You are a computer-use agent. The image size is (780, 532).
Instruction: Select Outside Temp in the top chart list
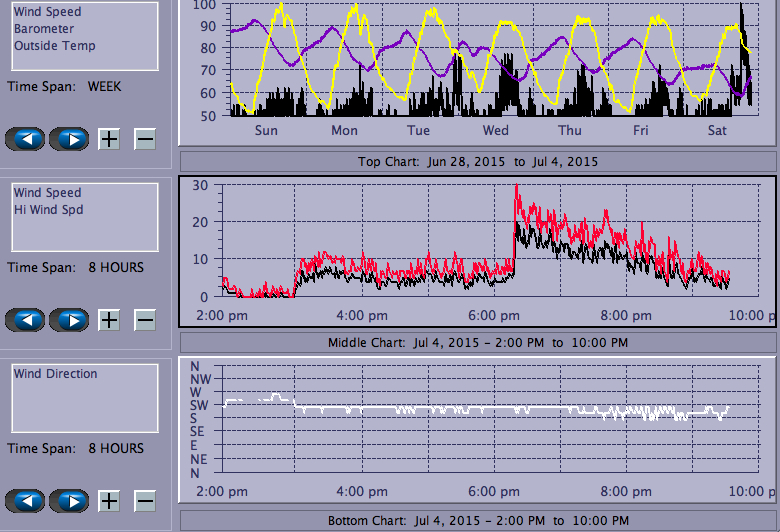[x=54, y=45]
